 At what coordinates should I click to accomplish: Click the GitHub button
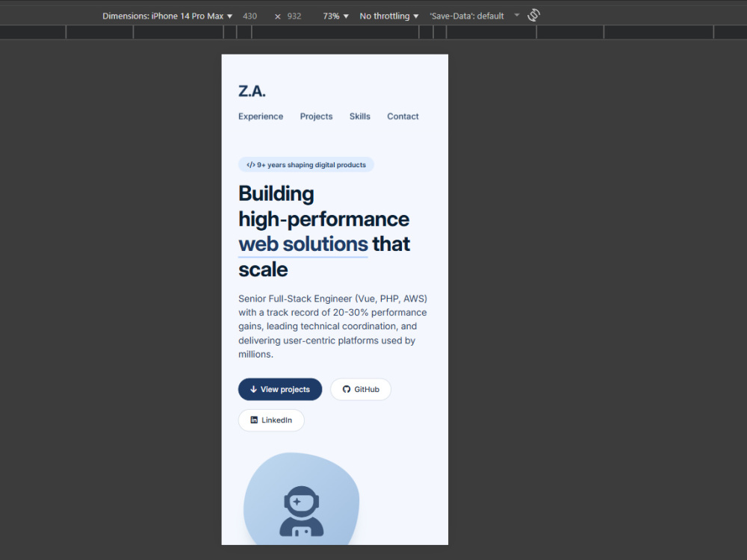pos(361,389)
